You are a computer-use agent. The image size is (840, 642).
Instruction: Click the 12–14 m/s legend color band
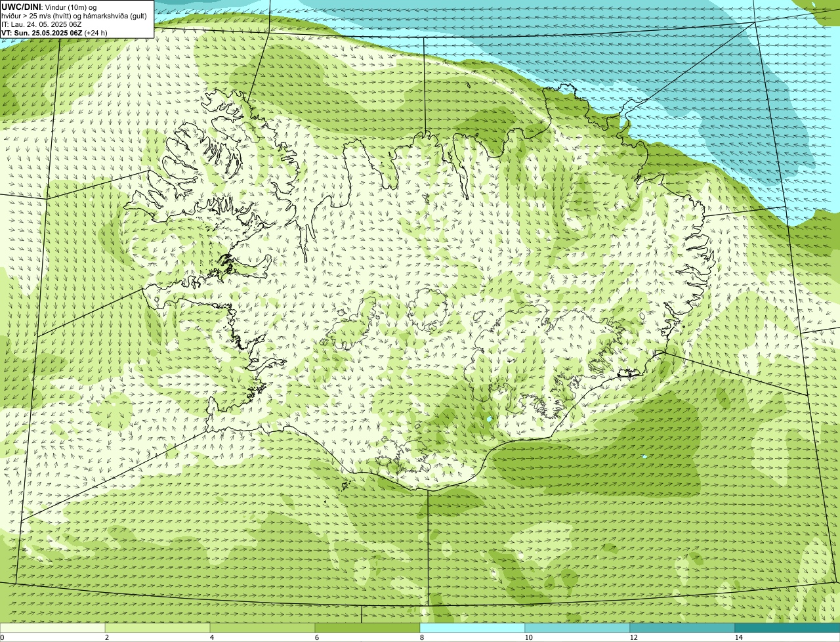pyautogui.click(x=682, y=628)
